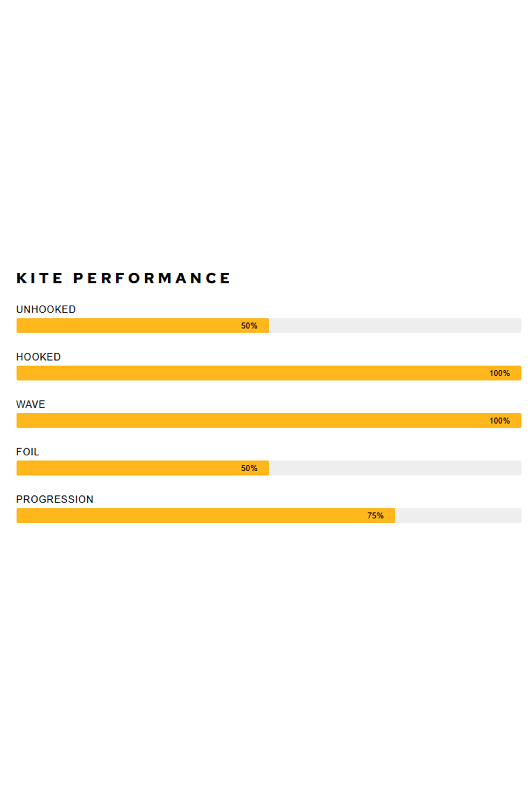Click the 50% value on the Foil bar

click(x=249, y=468)
